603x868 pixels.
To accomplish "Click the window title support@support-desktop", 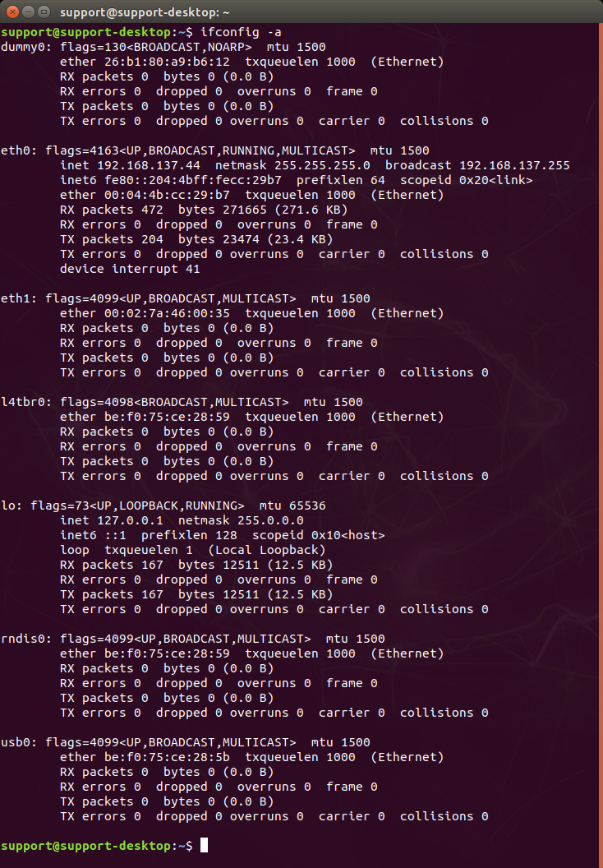I will (x=145, y=12).
